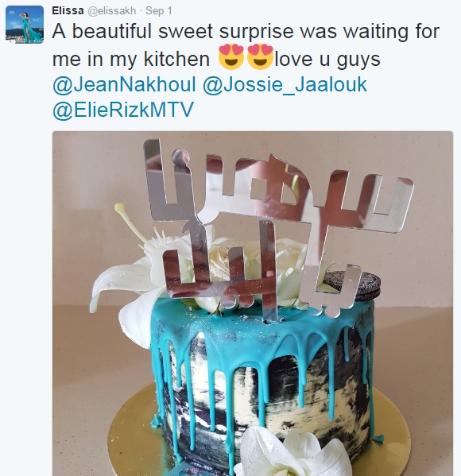
Task: Click the white orchid at the cake's base
Action: click(289, 452)
